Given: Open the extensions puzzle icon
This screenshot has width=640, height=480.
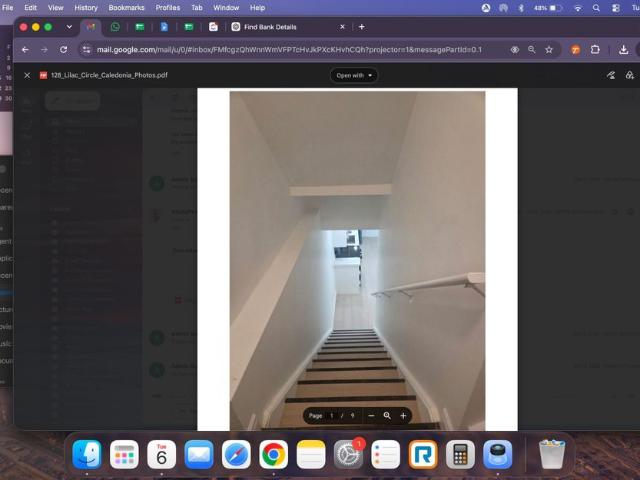Looking at the screenshot, I should (595, 50).
